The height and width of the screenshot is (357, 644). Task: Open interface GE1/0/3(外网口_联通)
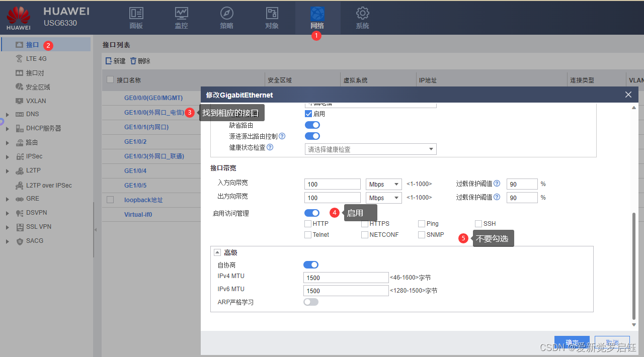pyautogui.click(x=154, y=156)
